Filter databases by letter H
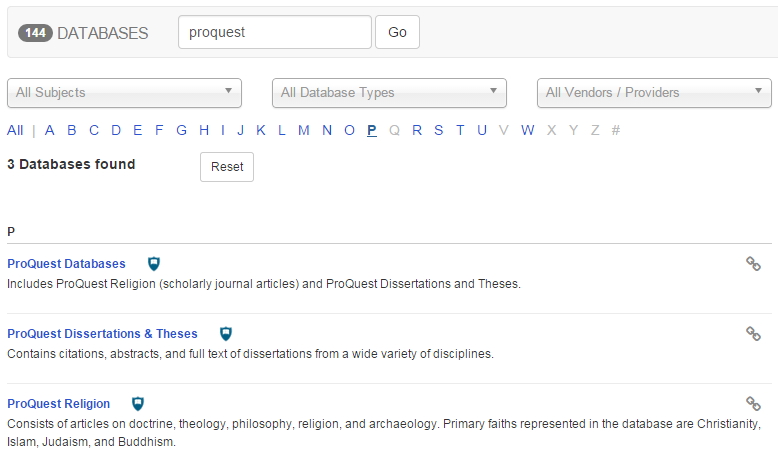 [x=204, y=130]
